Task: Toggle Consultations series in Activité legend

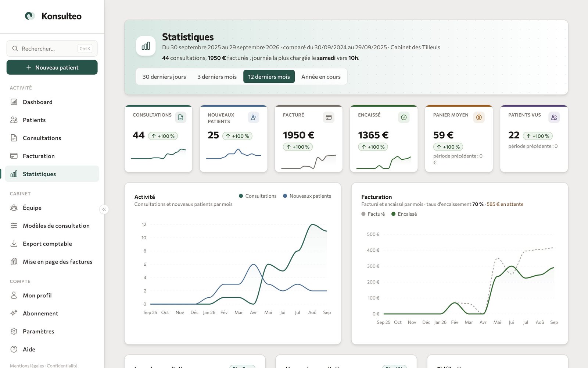Action: pos(258,196)
